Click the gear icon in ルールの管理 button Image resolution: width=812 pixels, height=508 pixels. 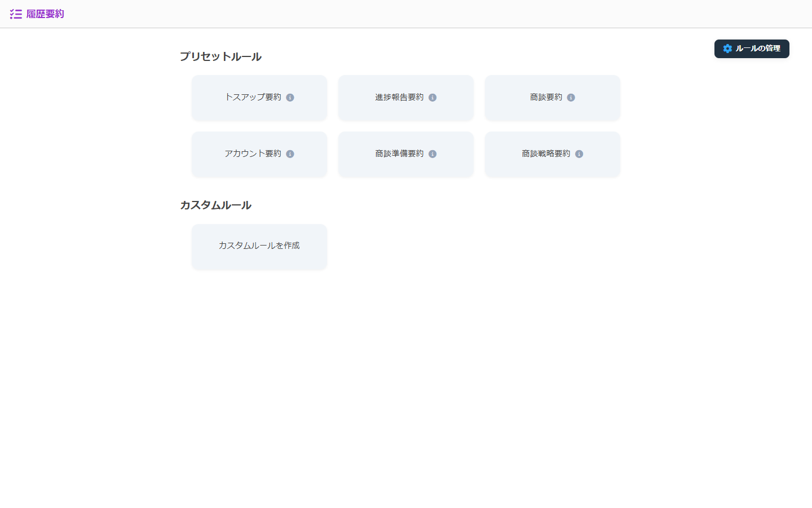coord(727,49)
